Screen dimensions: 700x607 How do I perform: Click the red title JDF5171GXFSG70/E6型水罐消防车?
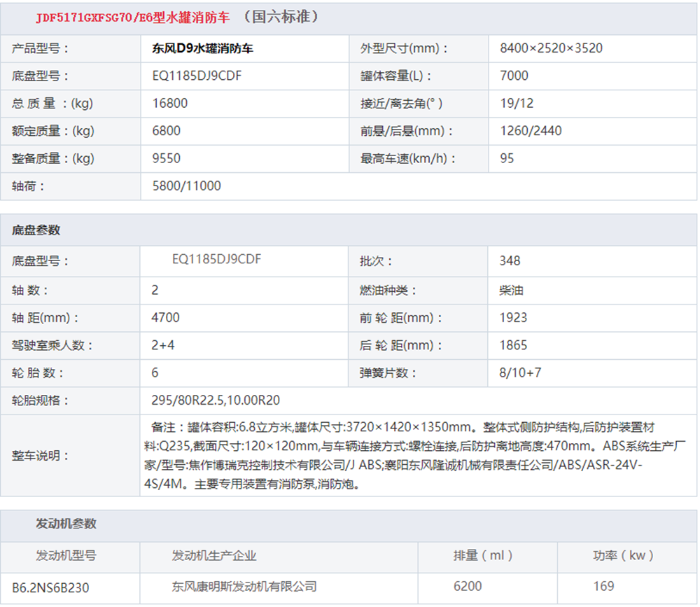click(x=132, y=18)
